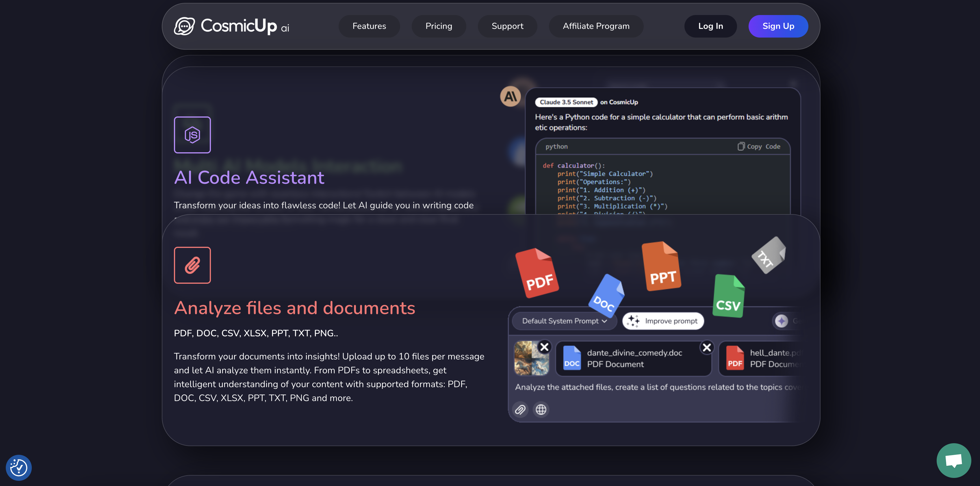980x486 pixels.
Task: Open the Features menu item
Action: [x=369, y=26]
